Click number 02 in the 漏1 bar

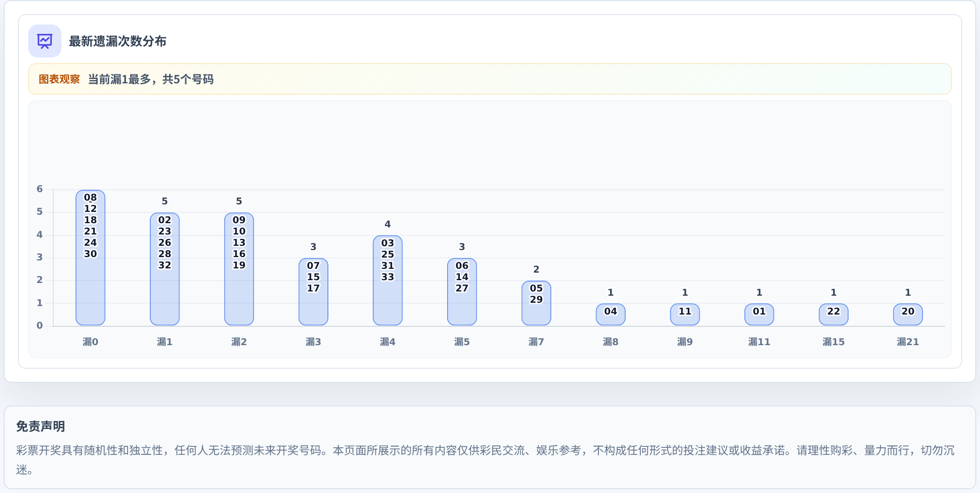[x=165, y=220]
